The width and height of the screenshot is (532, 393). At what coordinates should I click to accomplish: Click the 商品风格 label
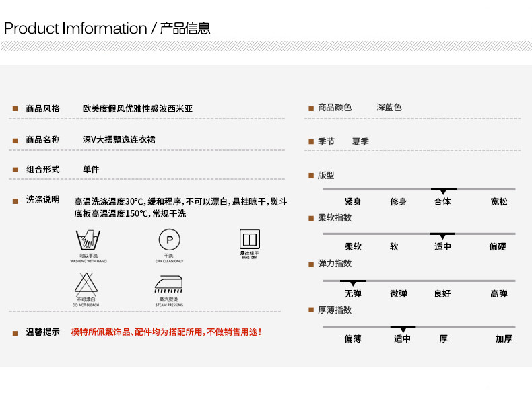coord(42,108)
